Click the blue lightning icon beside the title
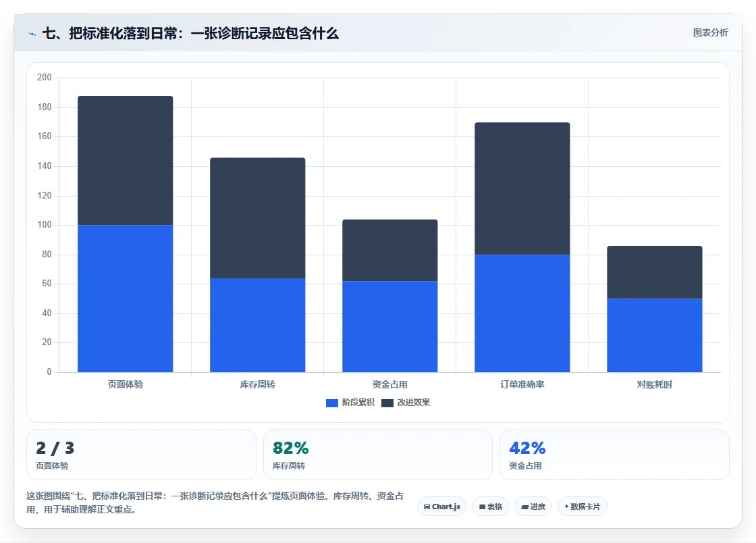This screenshot has width=756, height=543. (x=32, y=34)
